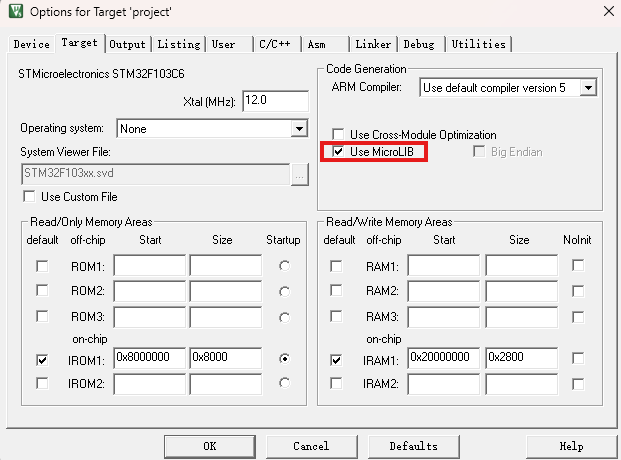Open the ARM Compiler version dropdown

[x=588, y=88]
